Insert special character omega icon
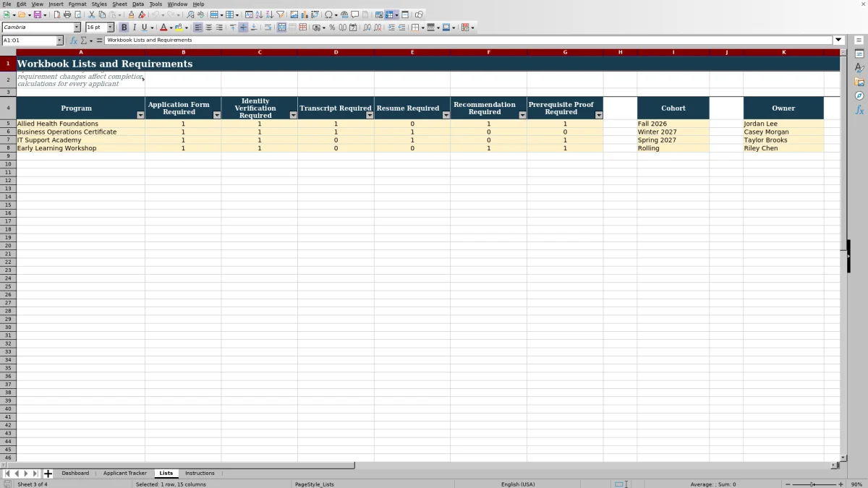This screenshot has width=868, height=488. point(329,14)
